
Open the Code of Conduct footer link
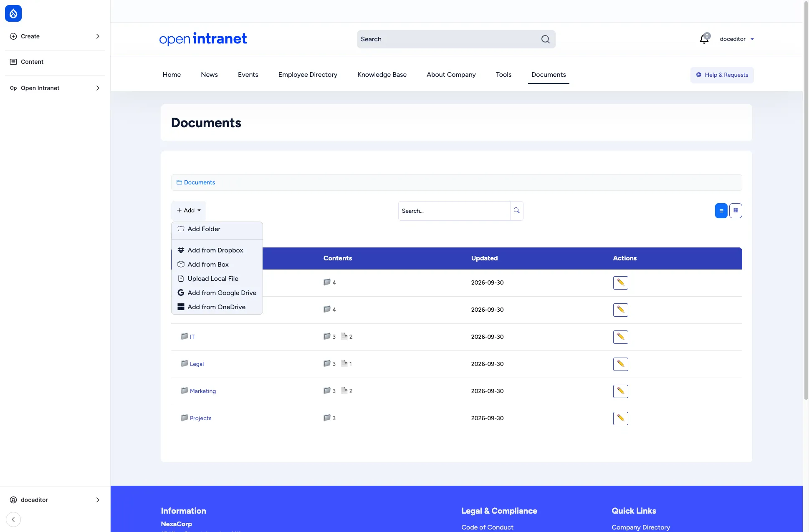click(487, 527)
